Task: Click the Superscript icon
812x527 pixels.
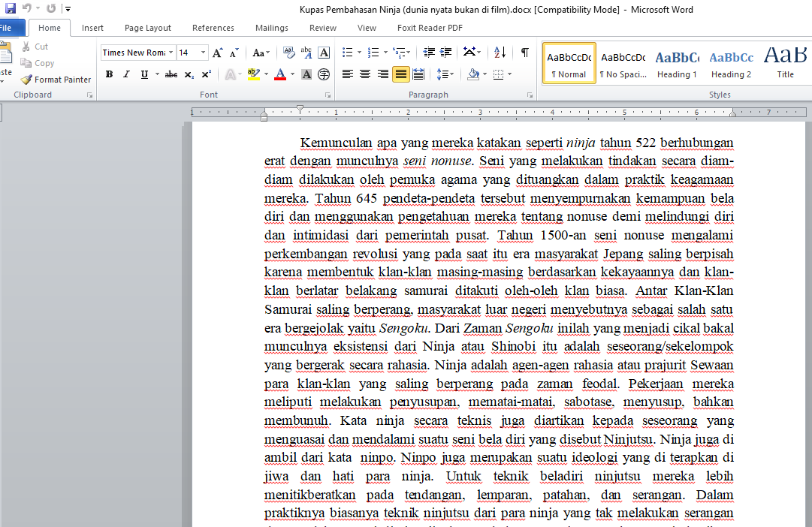Action: [x=207, y=74]
